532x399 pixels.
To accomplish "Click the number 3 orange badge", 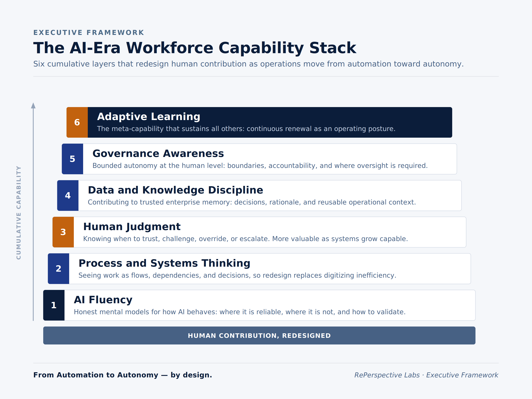I will coord(63,232).
